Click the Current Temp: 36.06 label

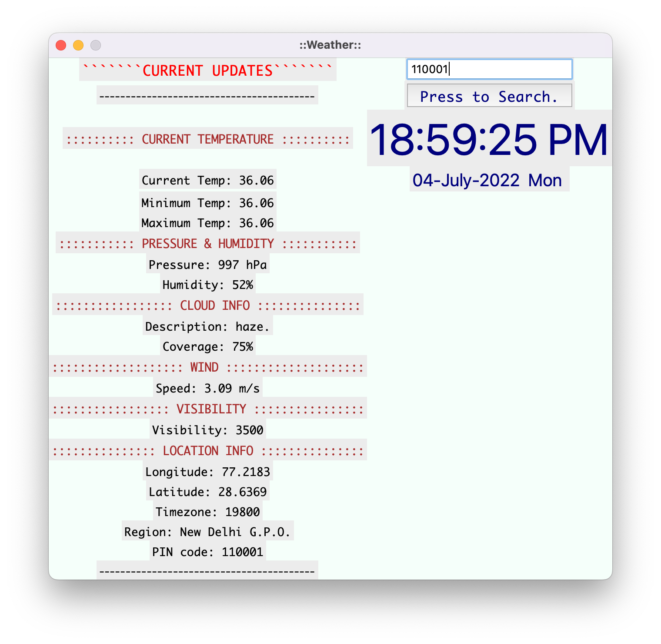208,180
